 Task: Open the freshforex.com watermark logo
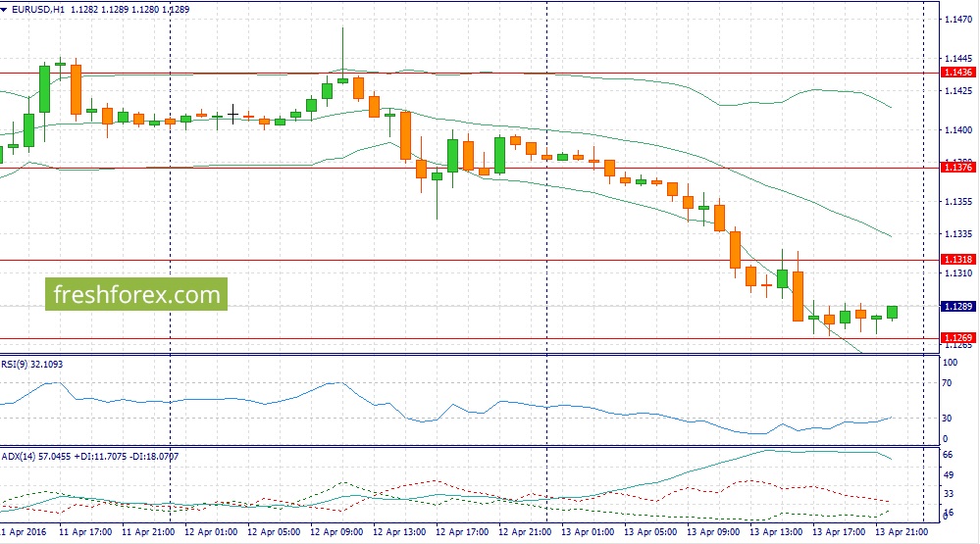(x=136, y=294)
